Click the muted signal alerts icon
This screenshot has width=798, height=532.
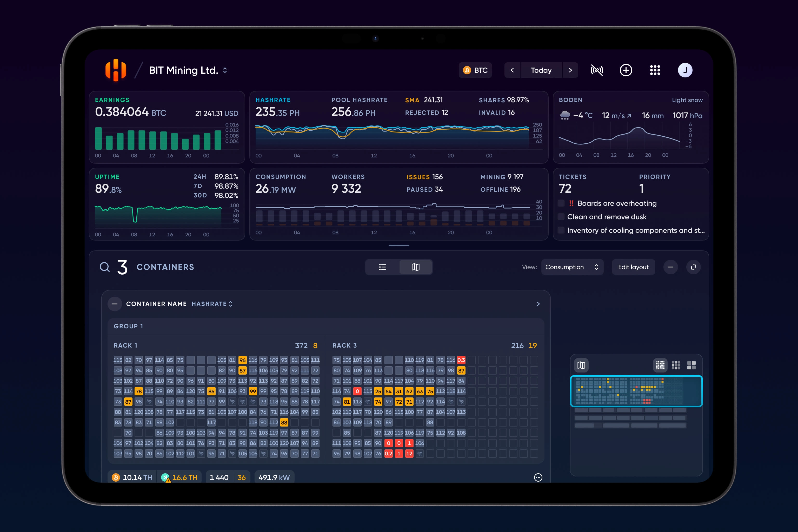pos(596,70)
